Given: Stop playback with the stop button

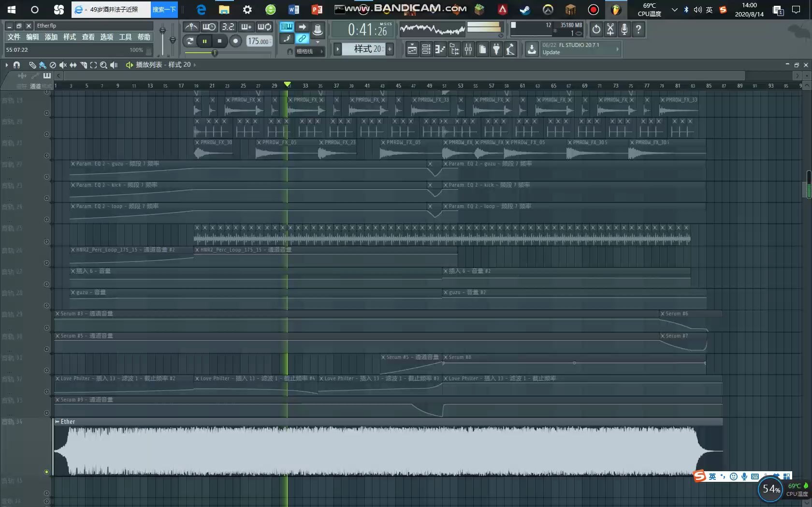Looking at the screenshot, I should click(x=219, y=41).
